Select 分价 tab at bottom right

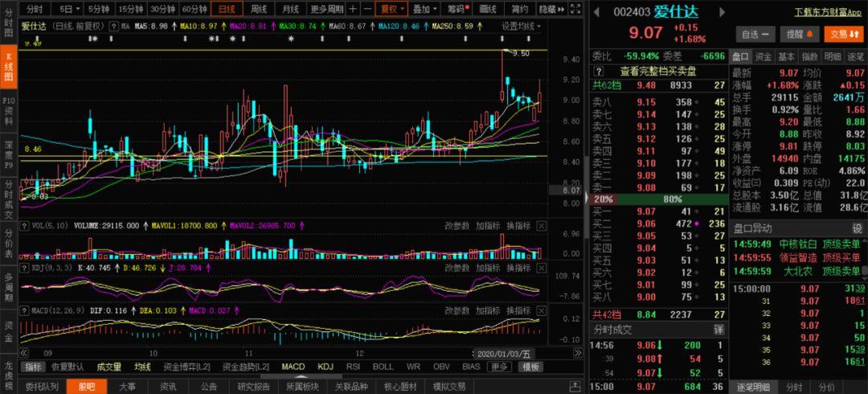[x=826, y=387]
